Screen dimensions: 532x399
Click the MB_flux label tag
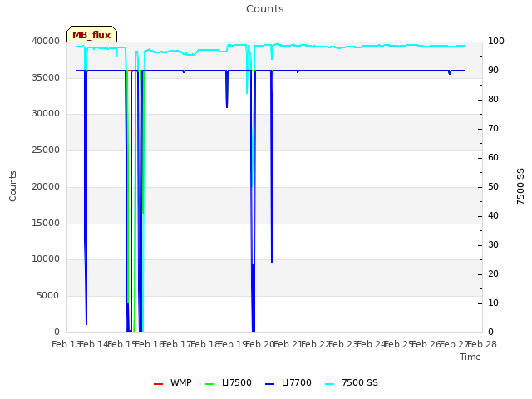point(91,34)
